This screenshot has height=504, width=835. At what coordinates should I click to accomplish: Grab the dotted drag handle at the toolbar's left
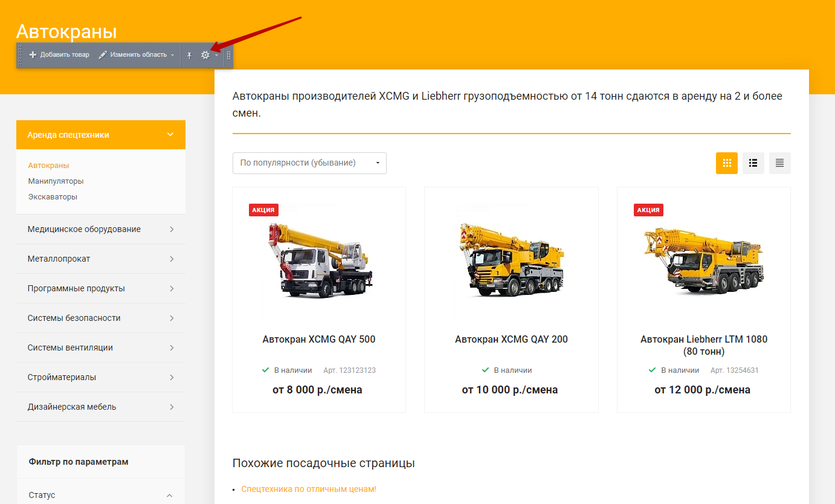(20, 55)
